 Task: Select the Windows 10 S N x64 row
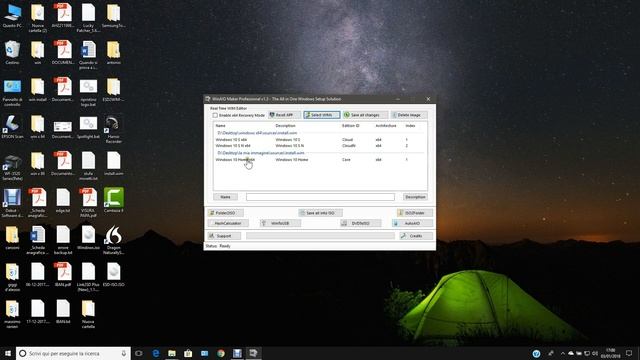(x=320, y=146)
